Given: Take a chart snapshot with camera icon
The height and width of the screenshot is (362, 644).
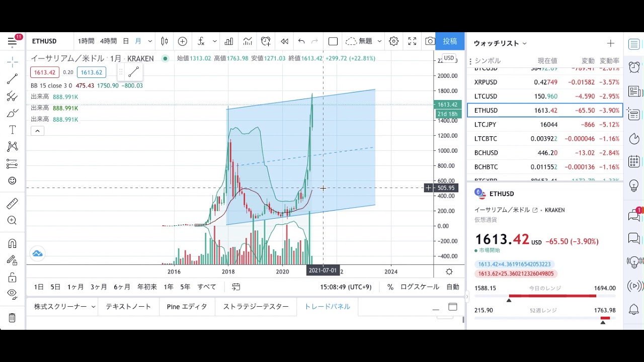Looking at the screenshot, I should tap(430, 41).
